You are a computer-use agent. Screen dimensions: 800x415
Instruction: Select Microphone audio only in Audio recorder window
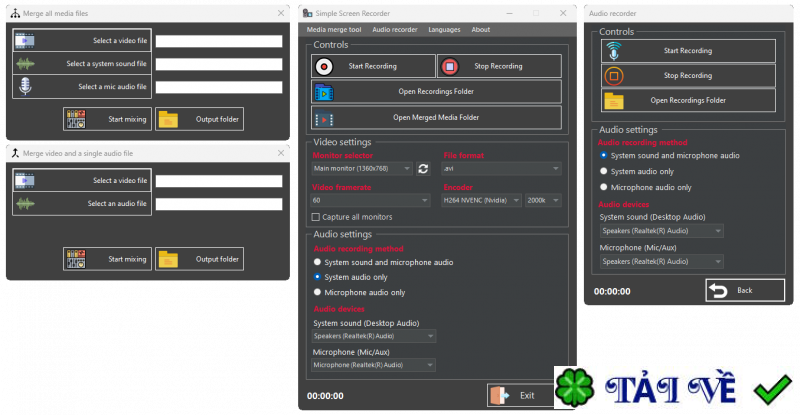click(604, 187)
